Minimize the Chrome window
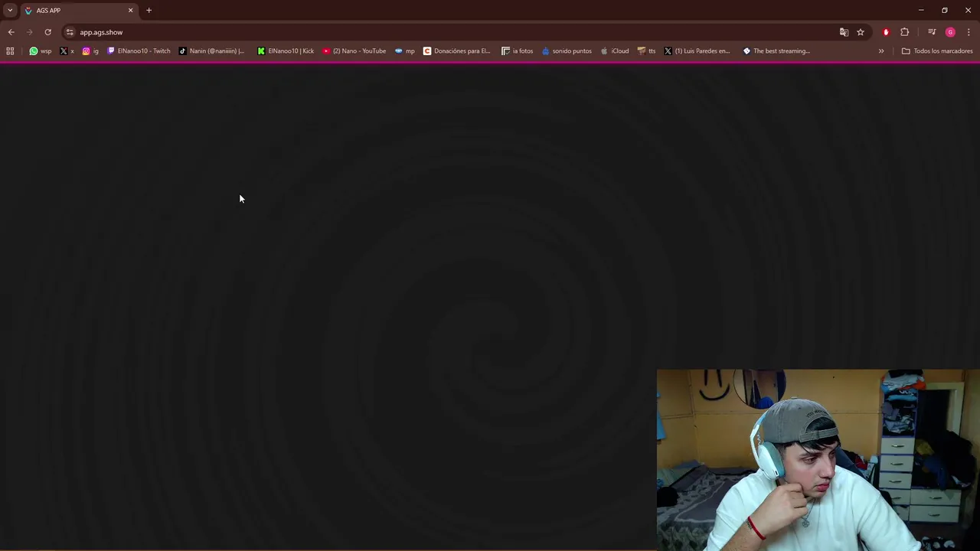 pyautogui.click(x=921, y=10)
